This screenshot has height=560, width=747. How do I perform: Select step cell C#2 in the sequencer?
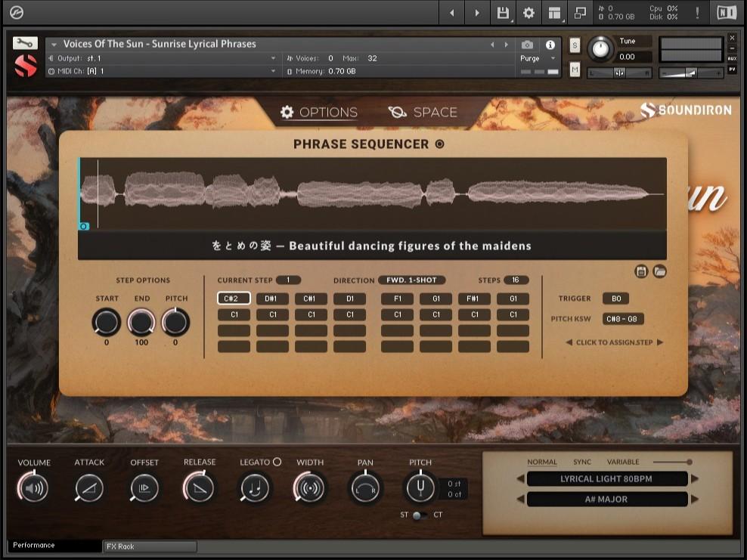pyautogui.click(x=234, y=298)
